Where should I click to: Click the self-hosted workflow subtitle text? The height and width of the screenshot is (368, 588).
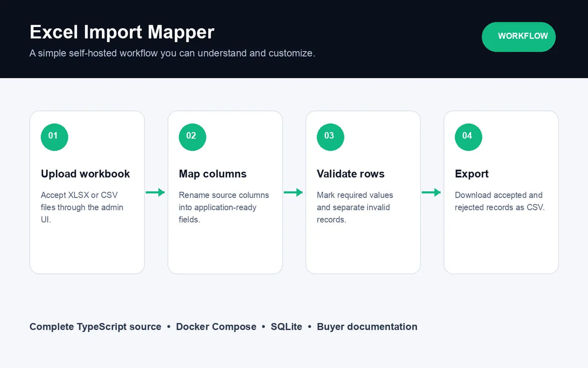click(172, 53)
